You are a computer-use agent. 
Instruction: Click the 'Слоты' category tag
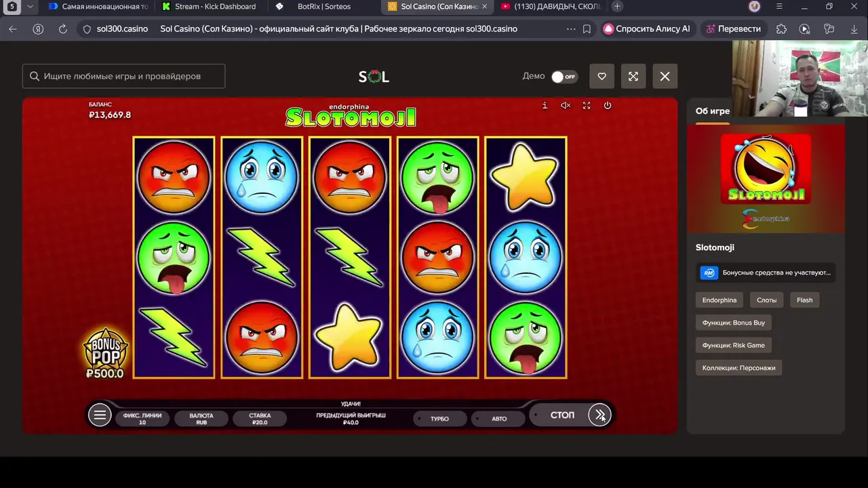pyautogui.click(x=767, y=300)
